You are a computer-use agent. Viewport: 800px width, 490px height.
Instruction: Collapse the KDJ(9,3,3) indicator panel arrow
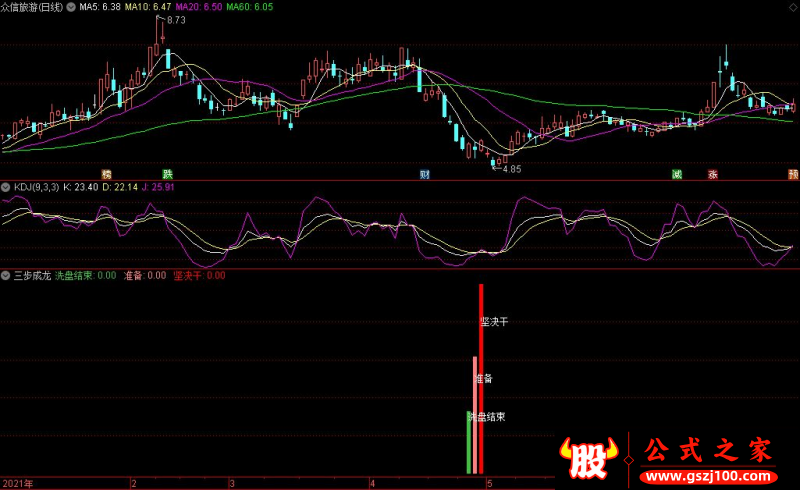tap(6, 187)
